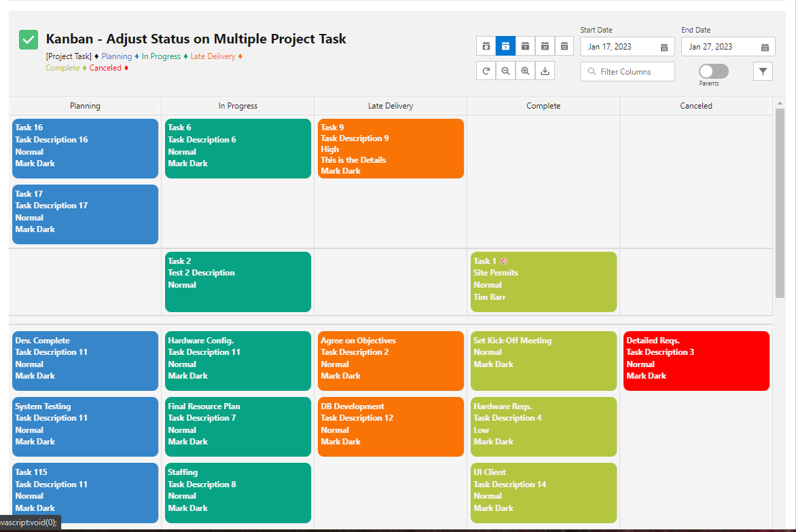Screen dimensions: 796x532
Task: Enable the Parents toggle
Action: [713, 71]
